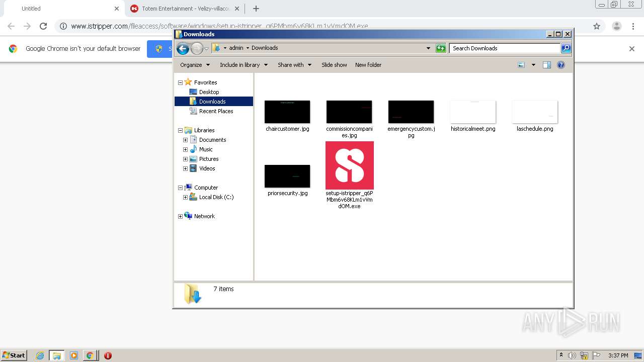Select the setup-istripper exe file icon

[350, 165]
